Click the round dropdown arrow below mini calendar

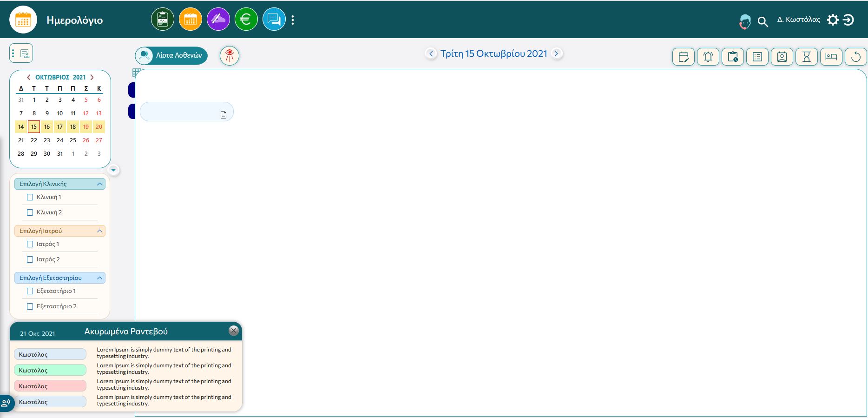[x=113, y=170]
